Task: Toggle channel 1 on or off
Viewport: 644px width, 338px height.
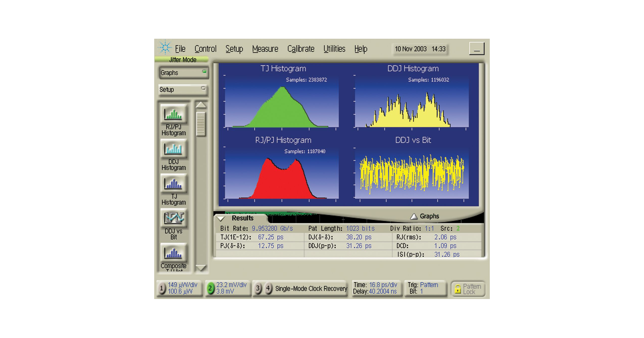Action: 162,288
